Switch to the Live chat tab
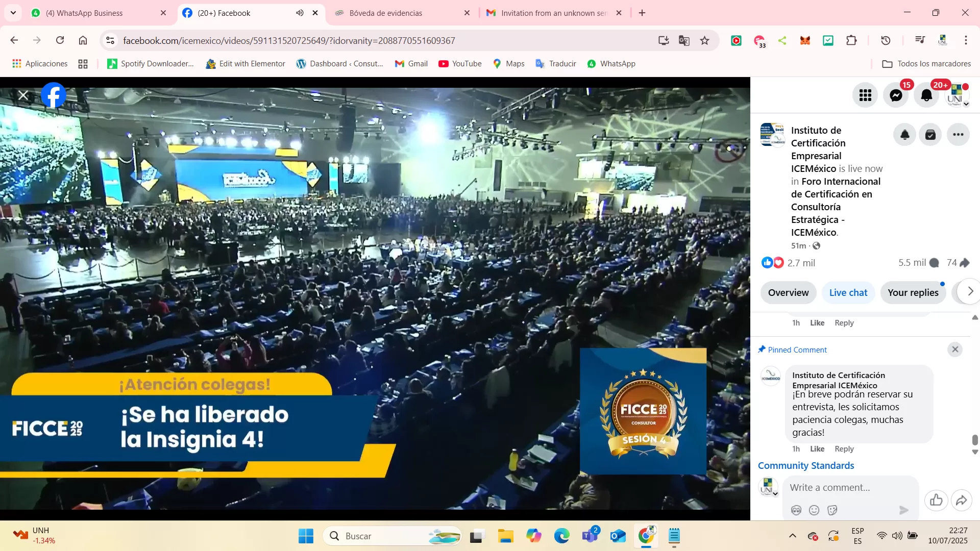The image size is (980, 551). tap(848, 293)
